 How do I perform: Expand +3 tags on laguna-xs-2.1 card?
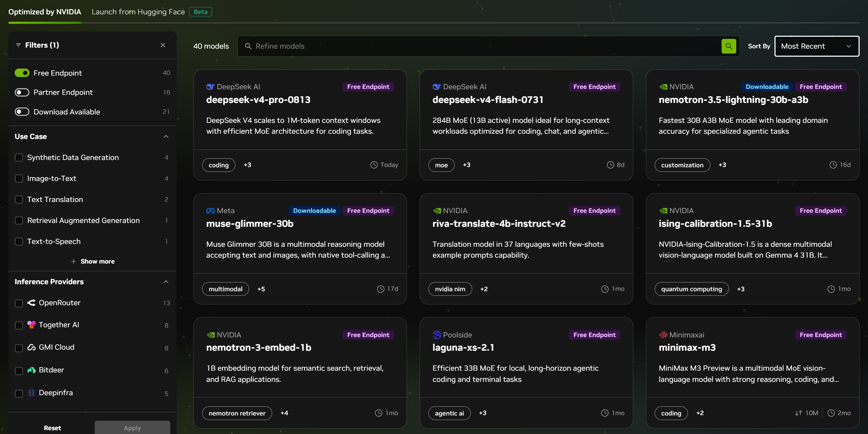[x=482, y=413]
